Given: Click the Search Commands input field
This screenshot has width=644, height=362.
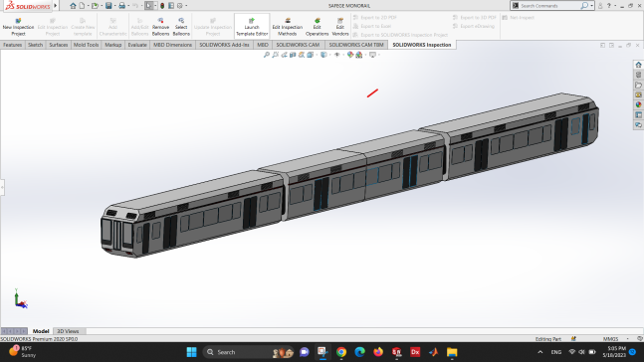Looking at the screenshot, I should point(549,6).
